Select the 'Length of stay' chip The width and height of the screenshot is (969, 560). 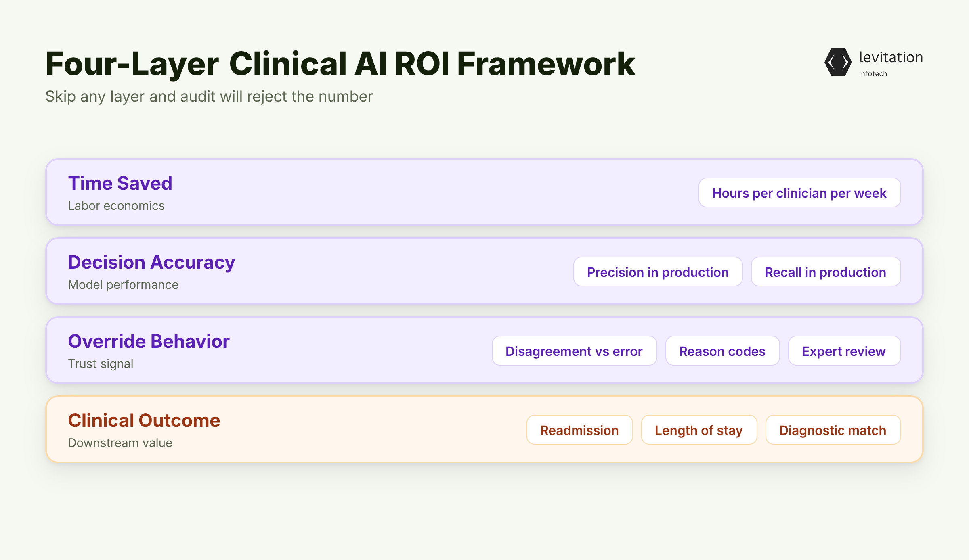(699, 430)
